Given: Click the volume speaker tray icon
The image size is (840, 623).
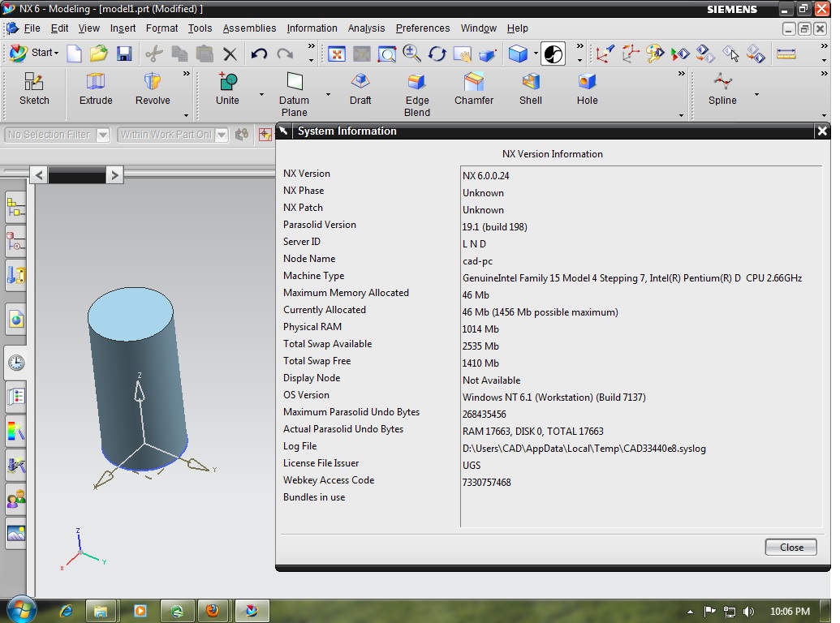Looking at the screenshot, I should click(748, 611).
